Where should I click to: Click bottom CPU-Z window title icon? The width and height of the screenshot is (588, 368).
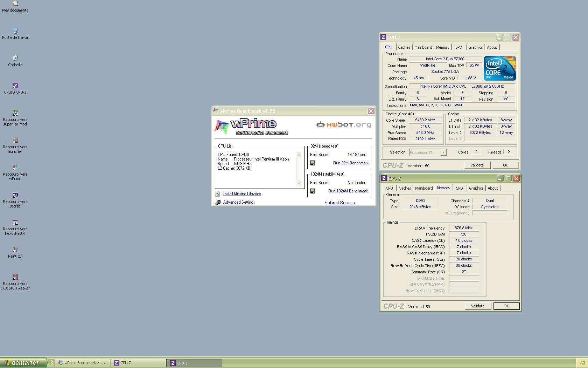click(x=384, y=178)
